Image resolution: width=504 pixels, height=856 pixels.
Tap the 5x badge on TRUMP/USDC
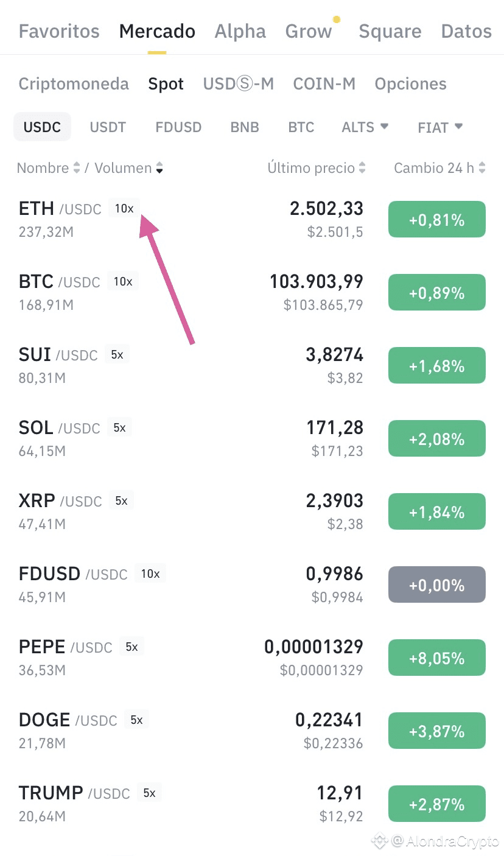149,793
